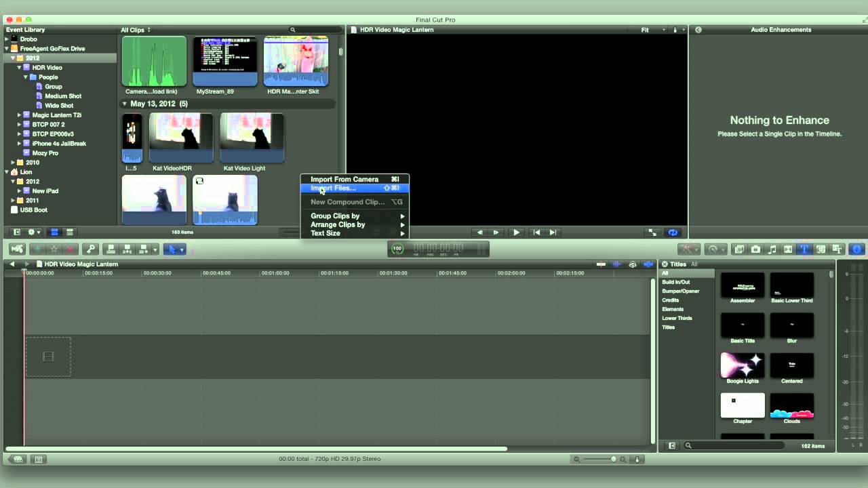
Task: Show the Music and Sound Browser
Action: (772, 249)
